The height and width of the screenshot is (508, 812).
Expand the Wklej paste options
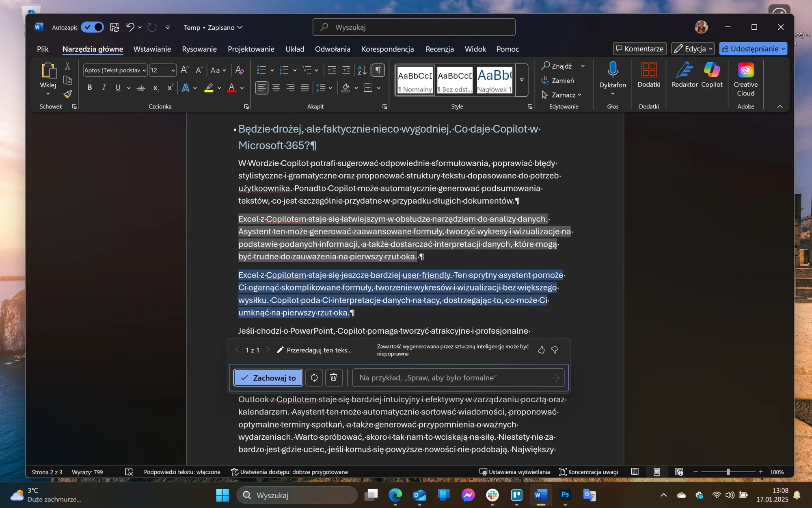pyautogui.click(x=48, y=94)
